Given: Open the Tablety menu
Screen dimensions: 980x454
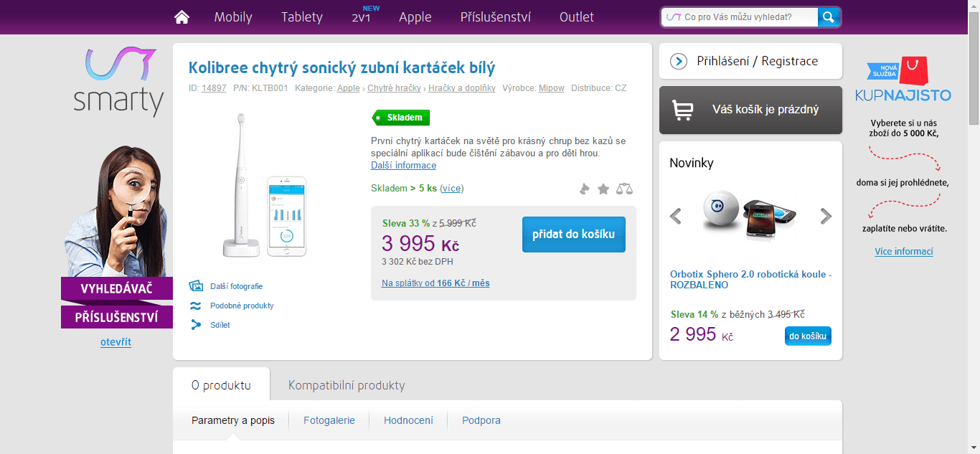Looking at the screenshot, I should [x=302, y=17].
